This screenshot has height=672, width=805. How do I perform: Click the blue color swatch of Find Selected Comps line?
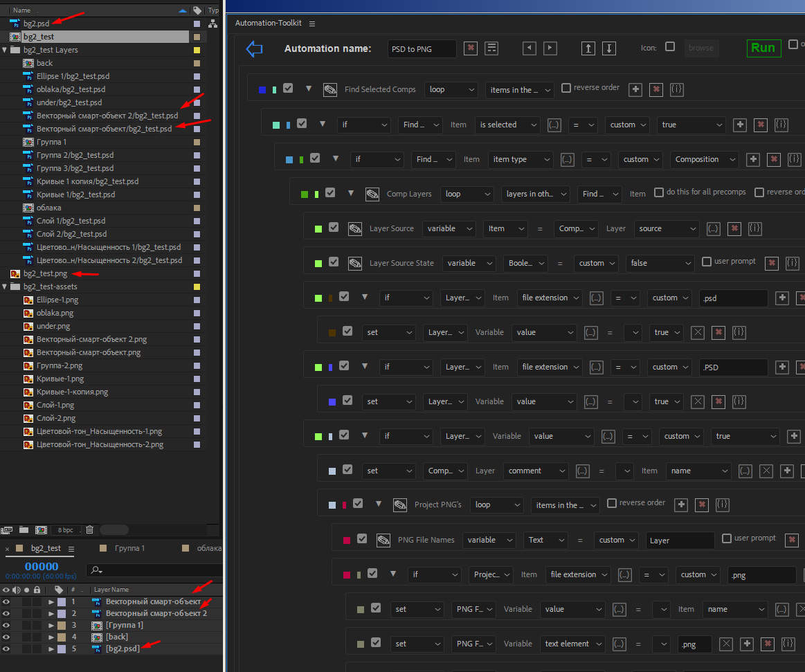(x=262, y=90)
